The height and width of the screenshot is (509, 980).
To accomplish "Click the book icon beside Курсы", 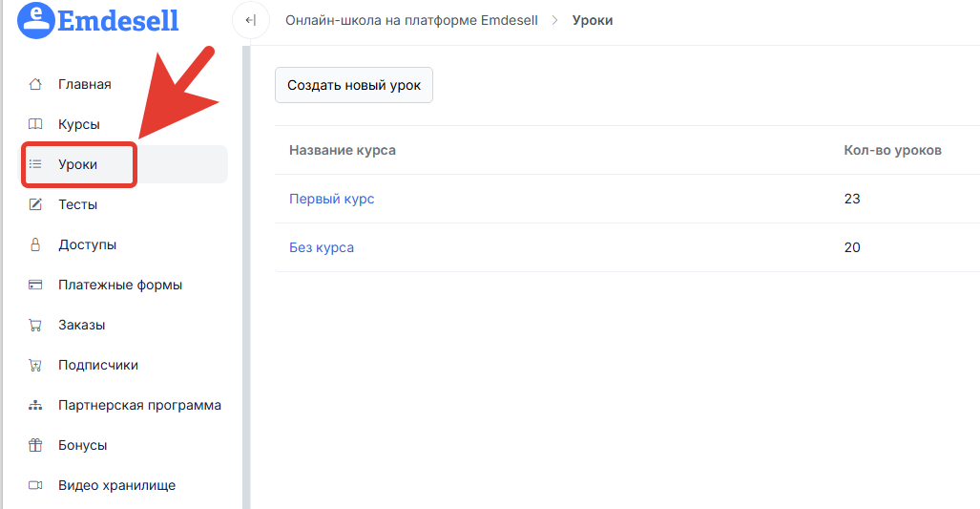I will point(35,124).
